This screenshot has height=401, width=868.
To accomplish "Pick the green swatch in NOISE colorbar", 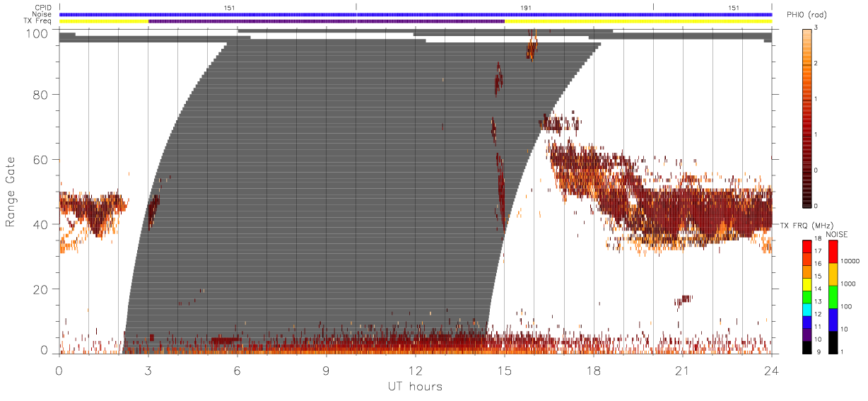I will [833, 296].
